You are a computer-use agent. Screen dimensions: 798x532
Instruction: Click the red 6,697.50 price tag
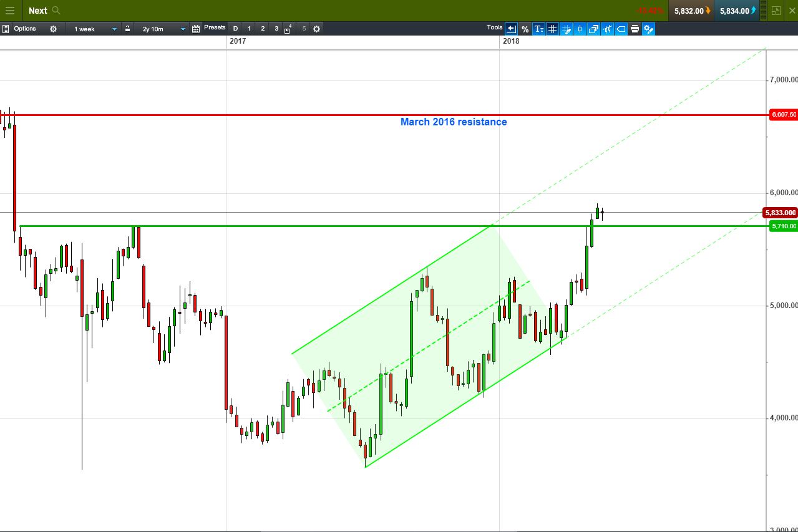tap(784, 115)
